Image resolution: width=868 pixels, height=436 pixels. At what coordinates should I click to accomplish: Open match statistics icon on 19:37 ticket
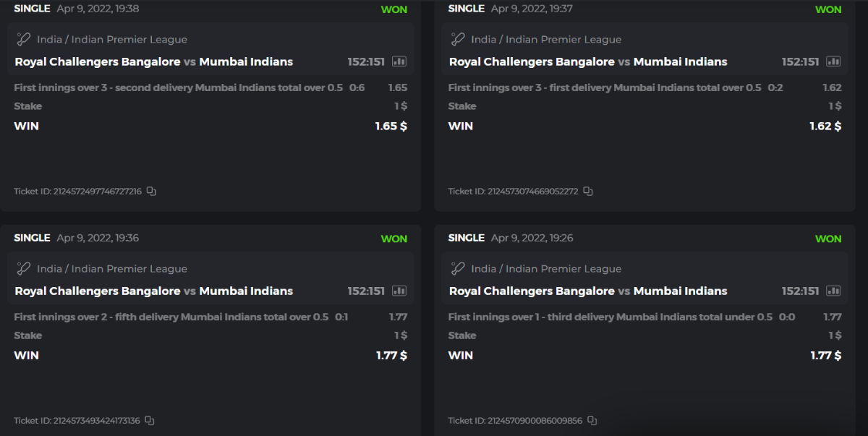[x=833, y=61]
